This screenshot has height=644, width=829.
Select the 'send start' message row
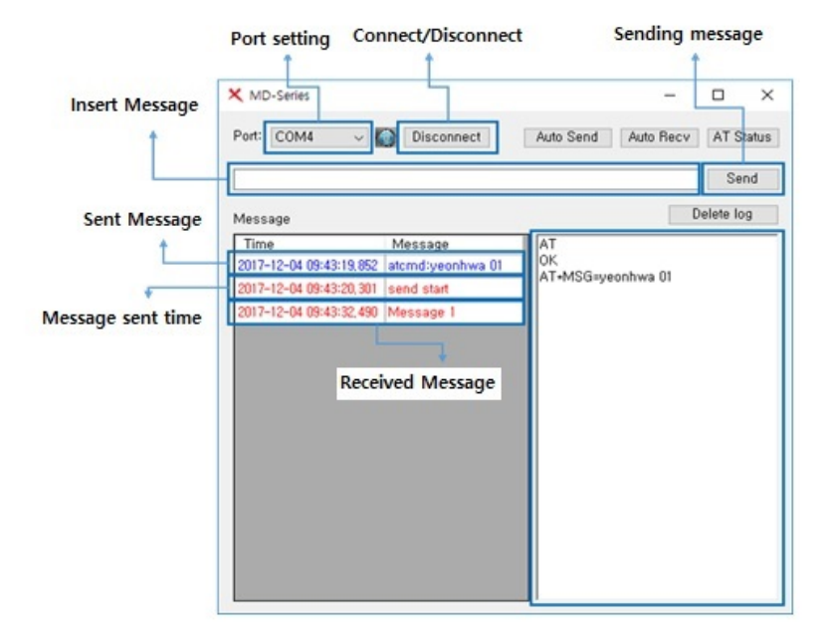[x=376, y=289]
